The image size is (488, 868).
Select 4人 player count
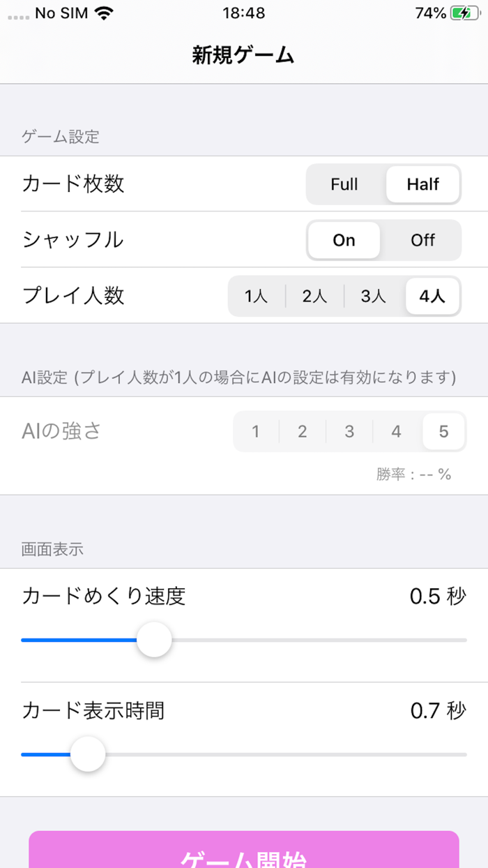tap(432, 296)
